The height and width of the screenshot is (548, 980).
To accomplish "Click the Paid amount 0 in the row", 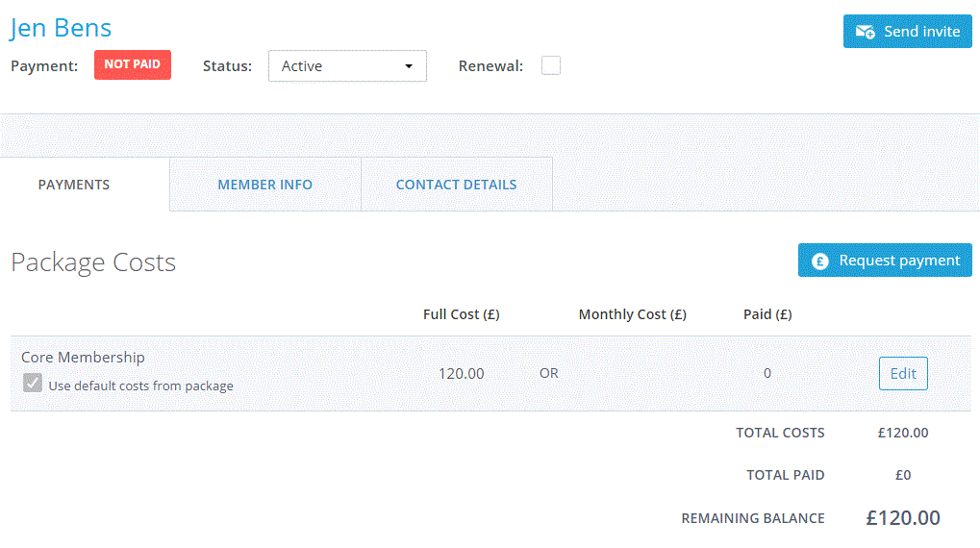I will (766, 373).
